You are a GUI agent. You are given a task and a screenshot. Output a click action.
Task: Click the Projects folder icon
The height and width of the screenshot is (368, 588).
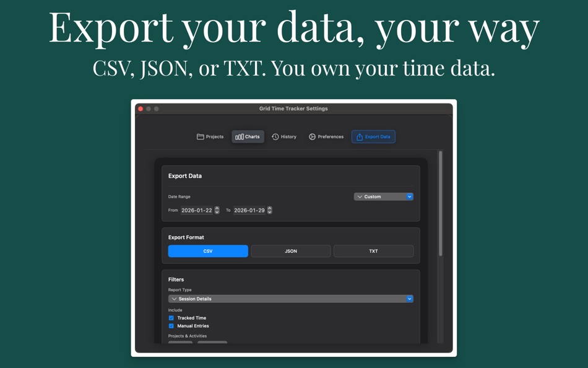(201, 136)
